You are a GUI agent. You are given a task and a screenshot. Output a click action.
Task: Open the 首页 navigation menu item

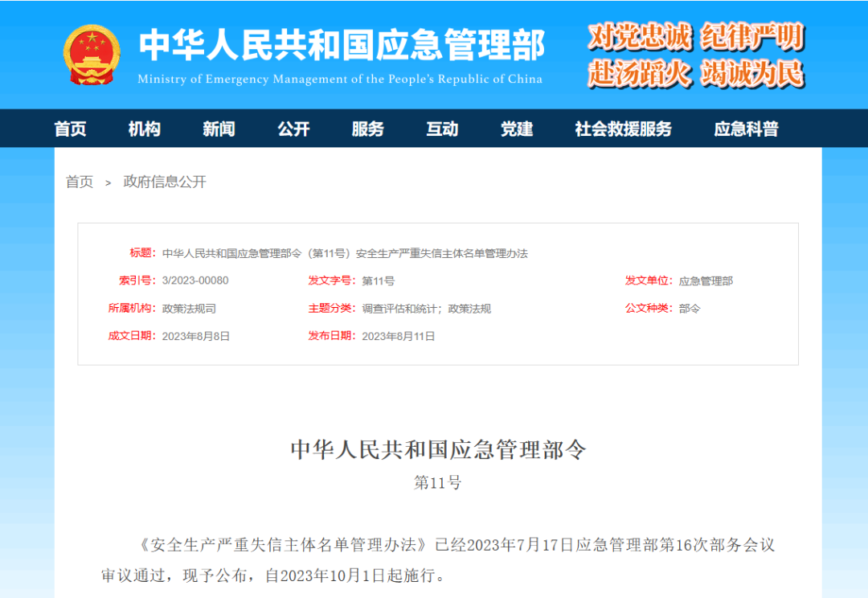[70, 129]
